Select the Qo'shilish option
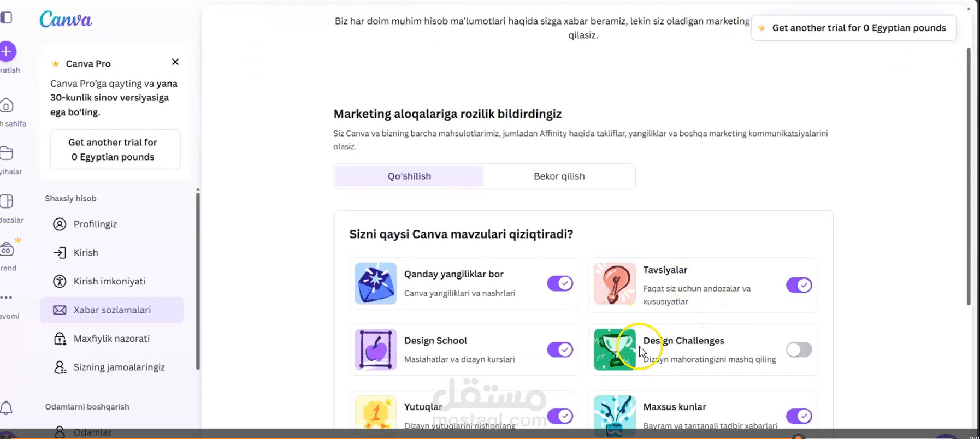 [x=409, y=176]
